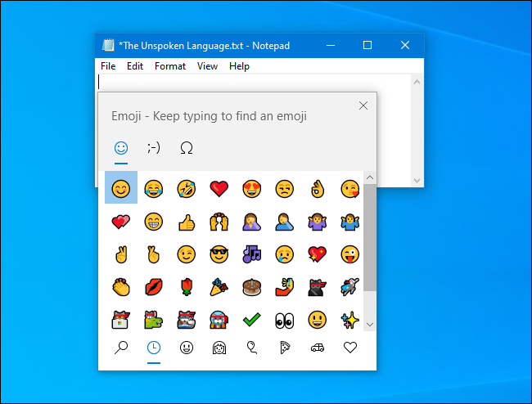Open celebrations and objects balloon category
The image size is (532, 404).
[x=252, y=348]
